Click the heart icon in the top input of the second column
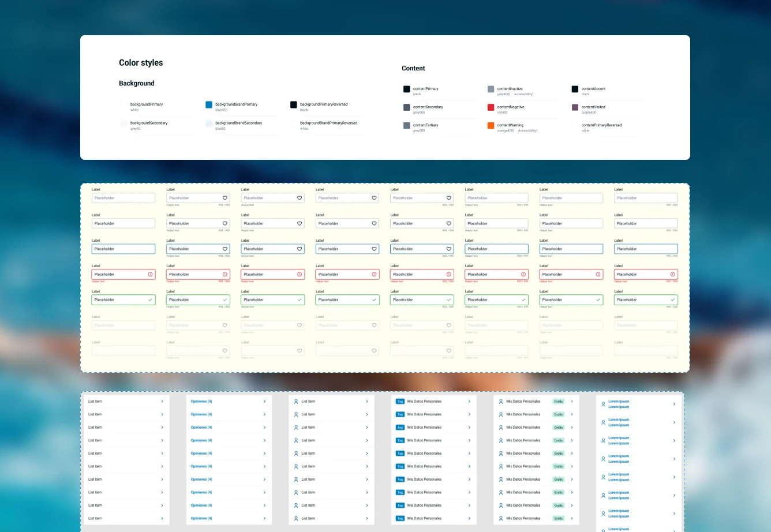 (225, 198)
